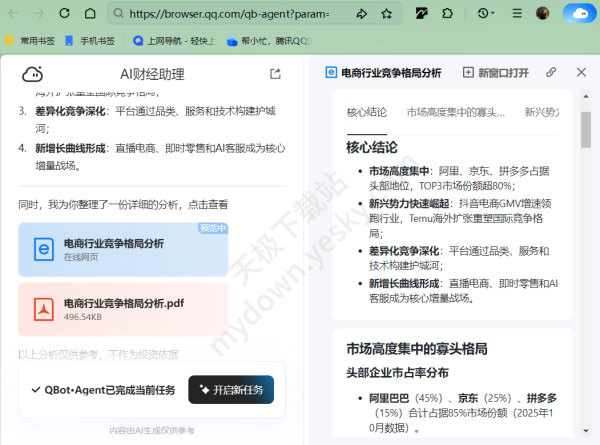
Task: Click the 开启新任务 button
Action: point(230,389)
